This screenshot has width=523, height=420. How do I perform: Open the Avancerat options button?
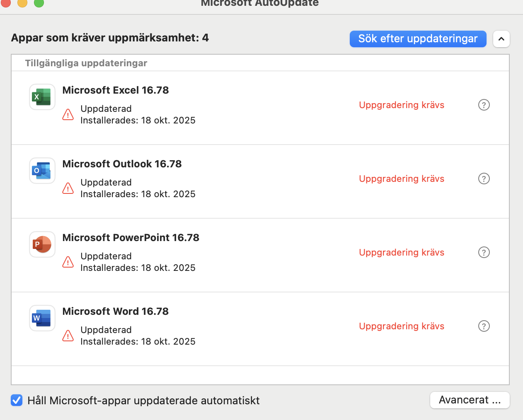(x=470, y=400)
